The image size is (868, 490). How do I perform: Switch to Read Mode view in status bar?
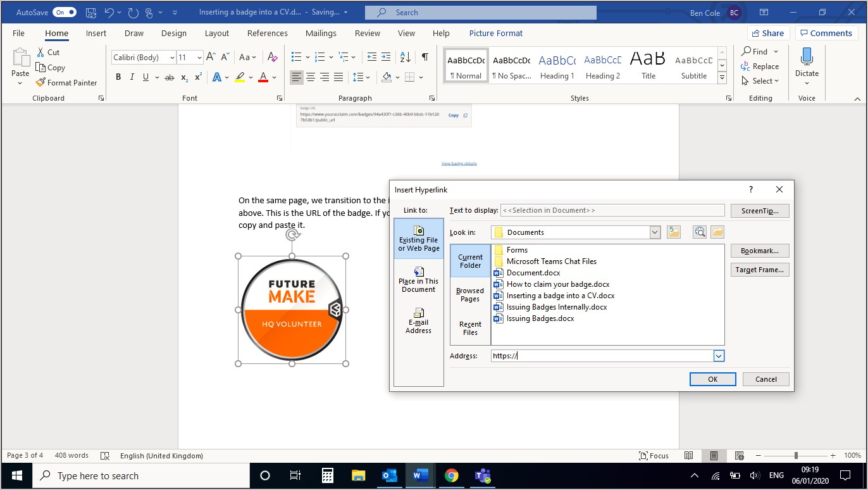[689, 455]
